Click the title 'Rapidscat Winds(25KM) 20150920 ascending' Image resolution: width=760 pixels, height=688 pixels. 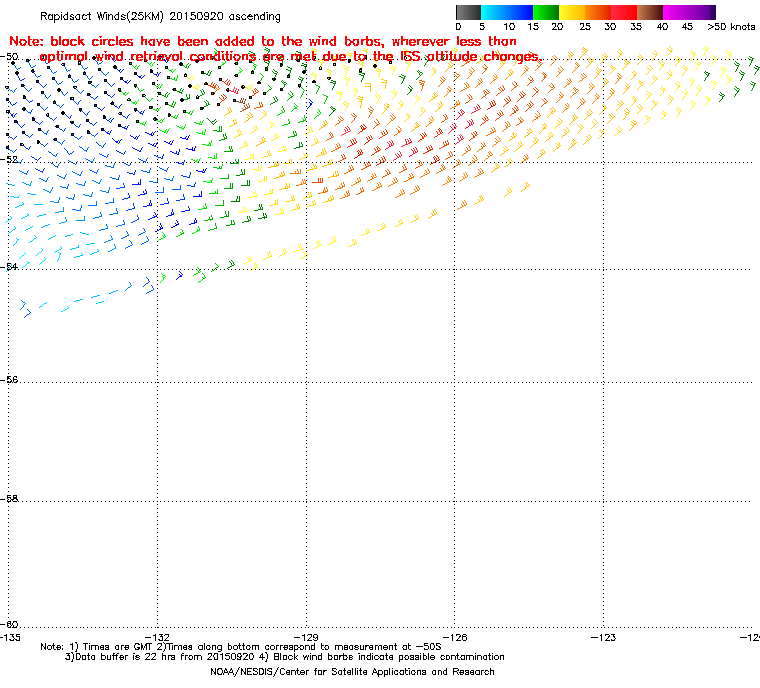pyautogui.click(x=160, y=16)
